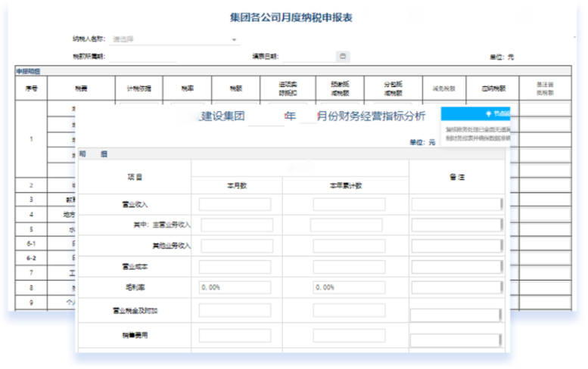
Task: Open the 纳税人名称 dropdown selector
Action: (174, 39)
